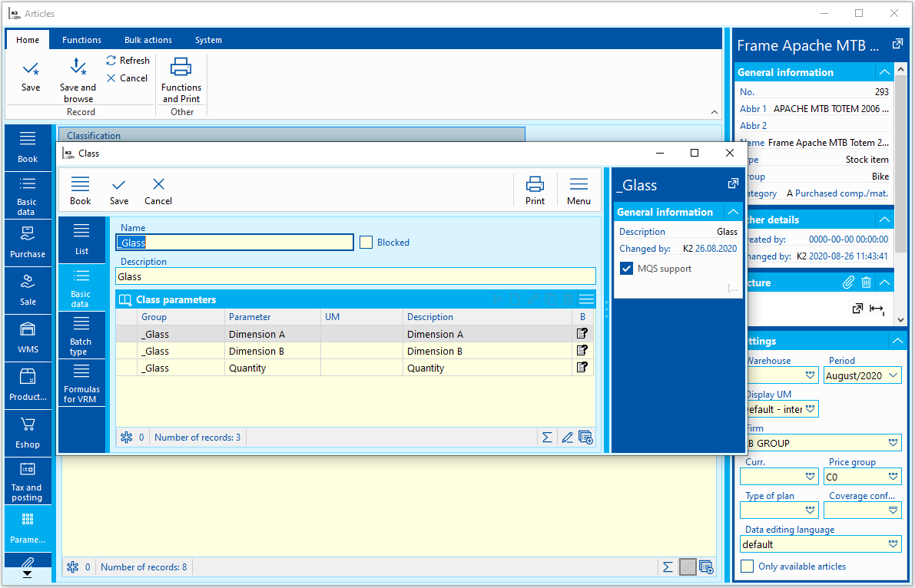
Task: Open the Abbr 1 link
Action: 754,108
